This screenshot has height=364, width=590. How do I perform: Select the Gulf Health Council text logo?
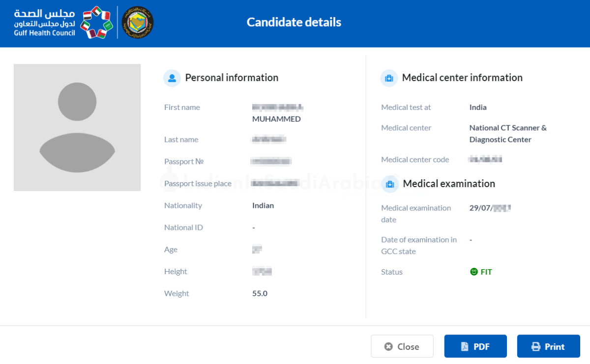point(43,22)
